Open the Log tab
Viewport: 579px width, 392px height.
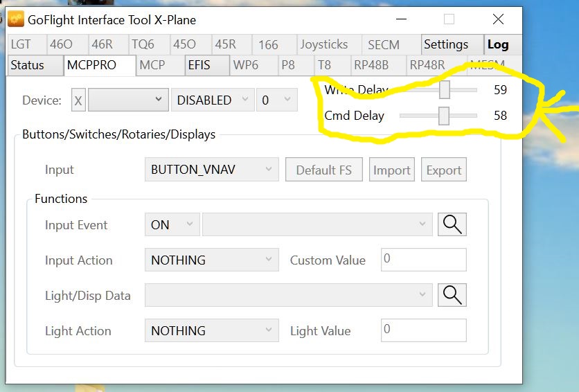coord(498,44)
